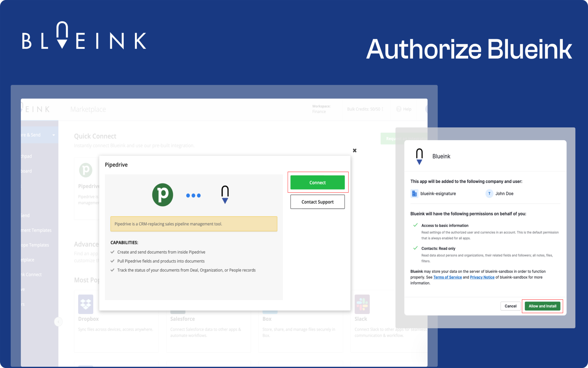Click the Blueink logo in authorization dialog
Screen dimensions: 588x368
click(419, 156)
